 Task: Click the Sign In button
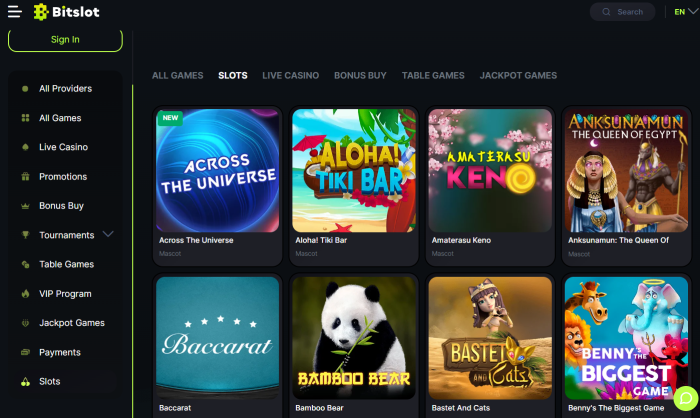65,40
